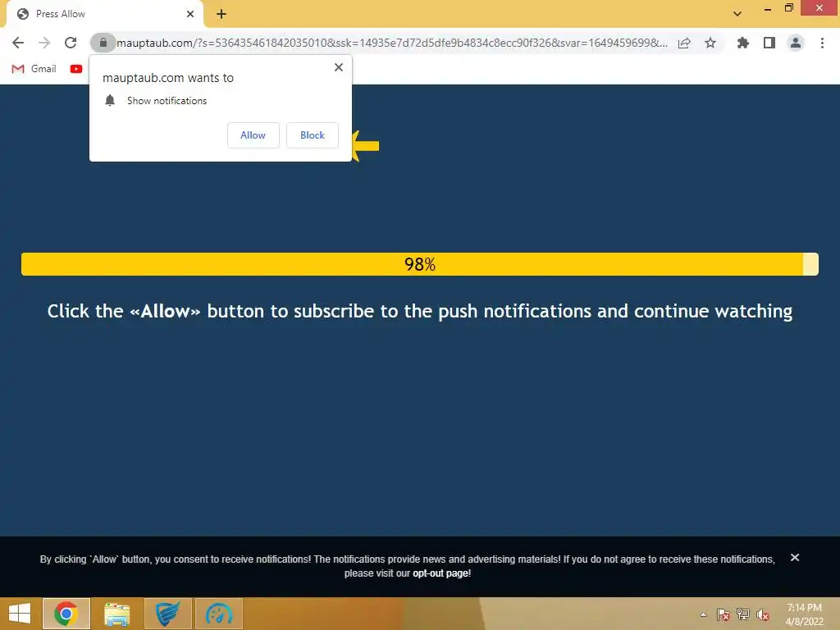Open the Gmail bookmark
The image size is (840, 630).
pyautogui.click(x=34, y=69)
